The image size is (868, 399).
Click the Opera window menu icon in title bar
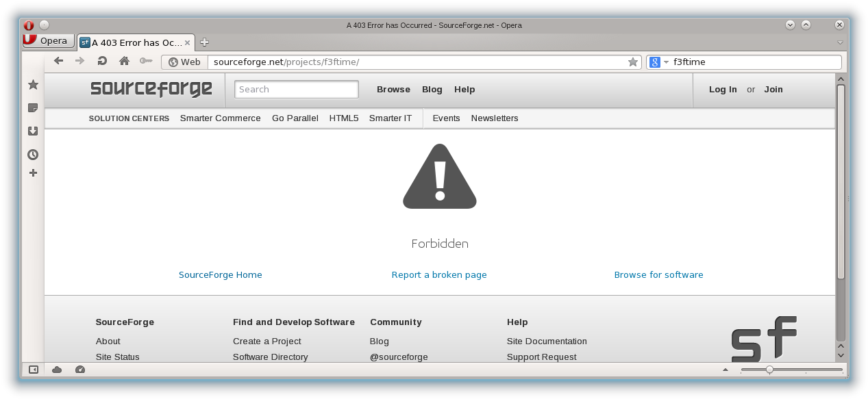[x=29, y=25]
